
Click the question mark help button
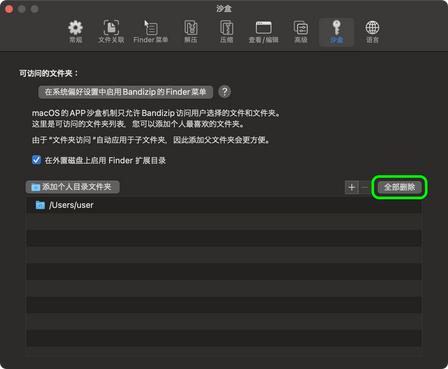coord(225,92)
